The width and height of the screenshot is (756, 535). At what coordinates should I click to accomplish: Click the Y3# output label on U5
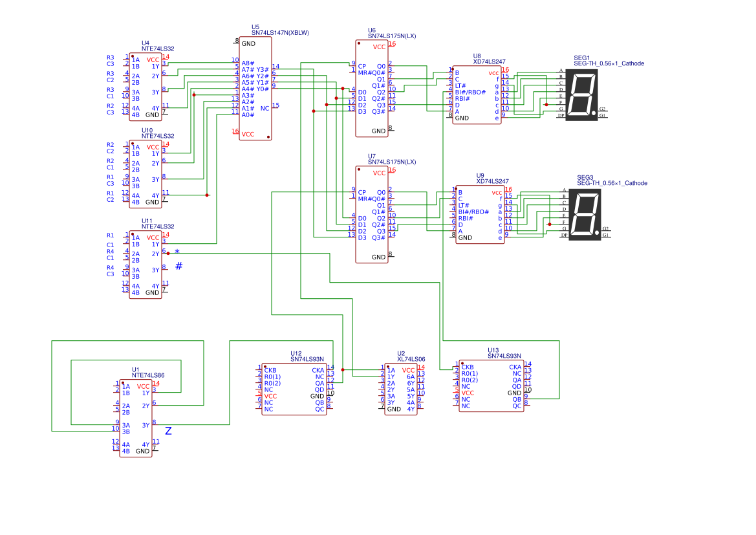[x=263, y=69]
